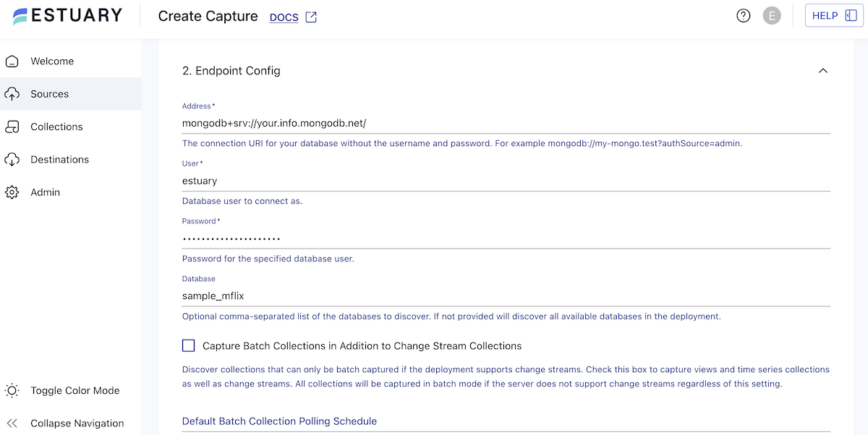Click the external link icon beside DOCS
This screenshot has width=868, height=435.
311,17
